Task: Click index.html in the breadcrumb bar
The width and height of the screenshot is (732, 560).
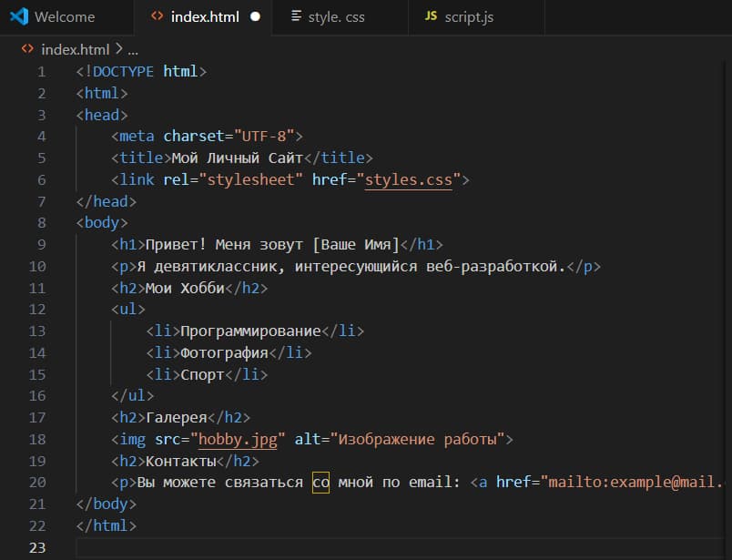Action: point(76,49)
